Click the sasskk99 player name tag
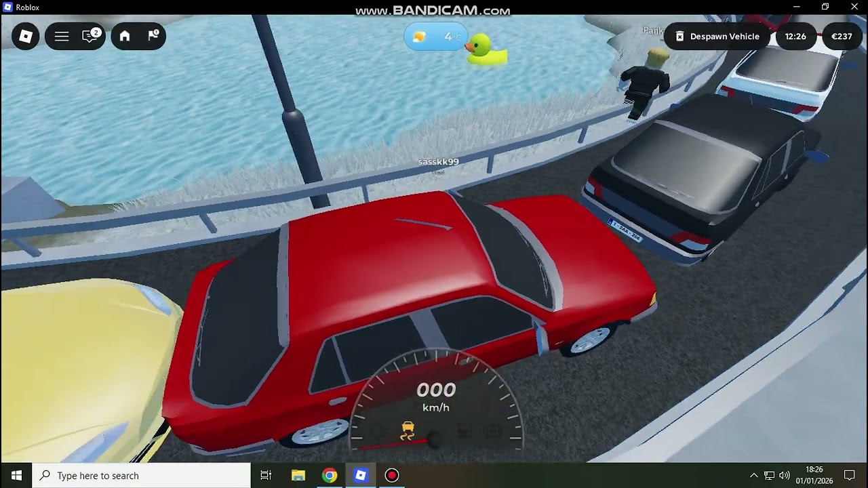 coord(438,162)
